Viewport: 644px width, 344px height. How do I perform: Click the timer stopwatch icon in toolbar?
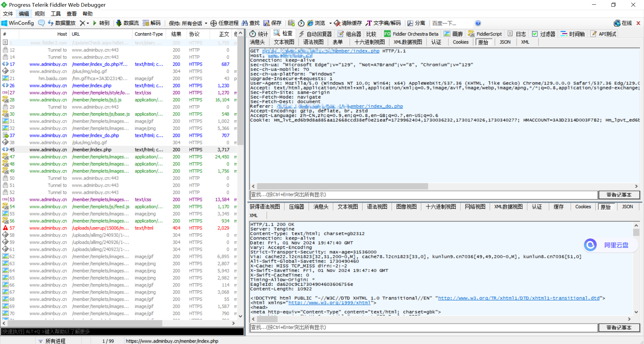pyautogui.click(x=301, y=23)
